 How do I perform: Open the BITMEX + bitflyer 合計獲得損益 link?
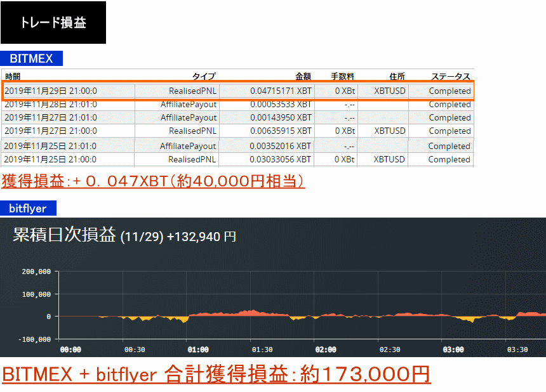point(216,374)
